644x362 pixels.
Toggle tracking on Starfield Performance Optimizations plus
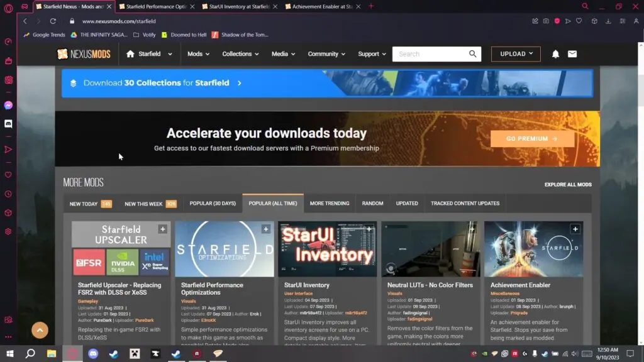265,229
